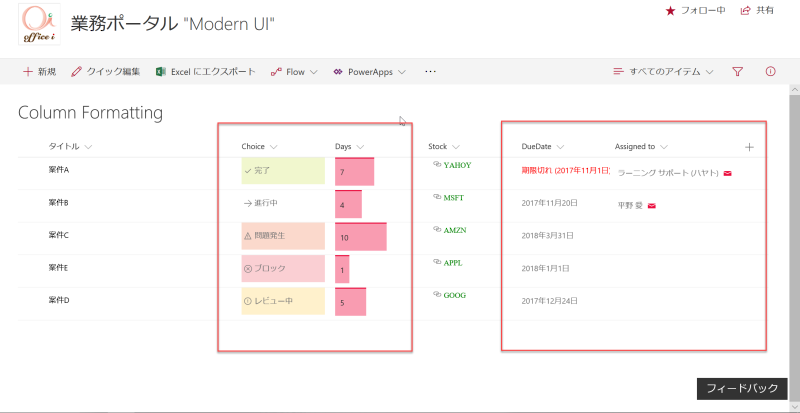800x413 pixels.
Task: Click the フィードバック feedback button
Action: [x=742, y=388]
